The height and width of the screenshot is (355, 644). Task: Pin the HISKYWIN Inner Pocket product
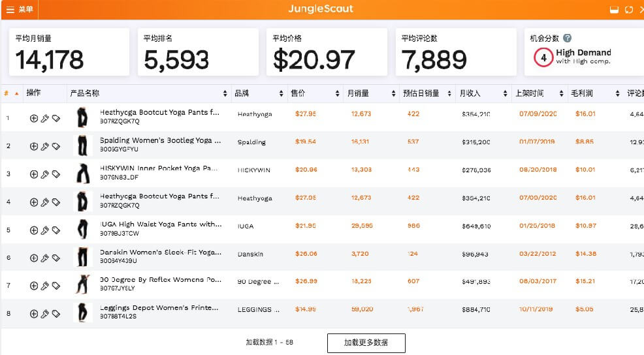point(45,174)
